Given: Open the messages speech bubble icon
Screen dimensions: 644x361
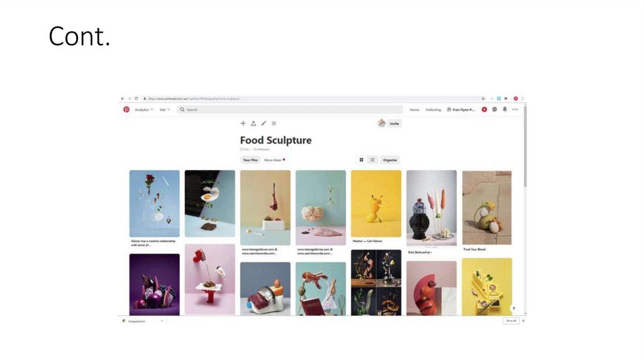Looking at the screenshot, I should pos(494,109).
